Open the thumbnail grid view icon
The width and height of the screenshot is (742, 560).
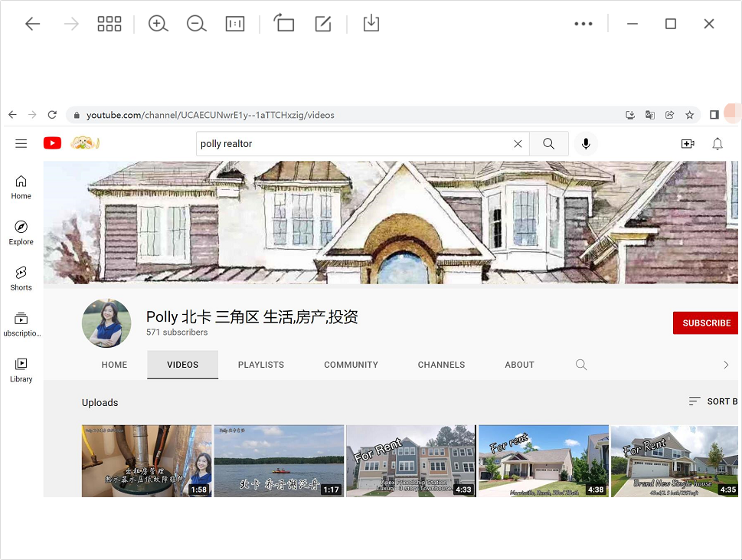pos(110,24)
